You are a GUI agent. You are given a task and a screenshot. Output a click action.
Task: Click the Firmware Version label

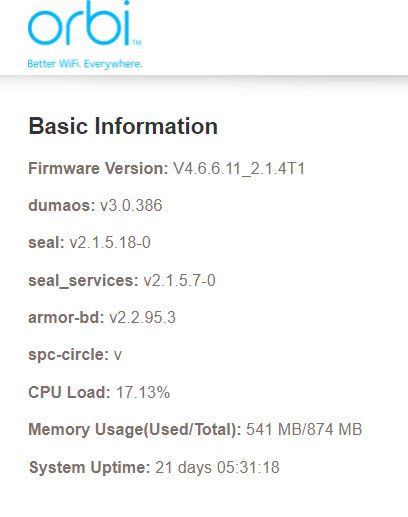(98, 168)
